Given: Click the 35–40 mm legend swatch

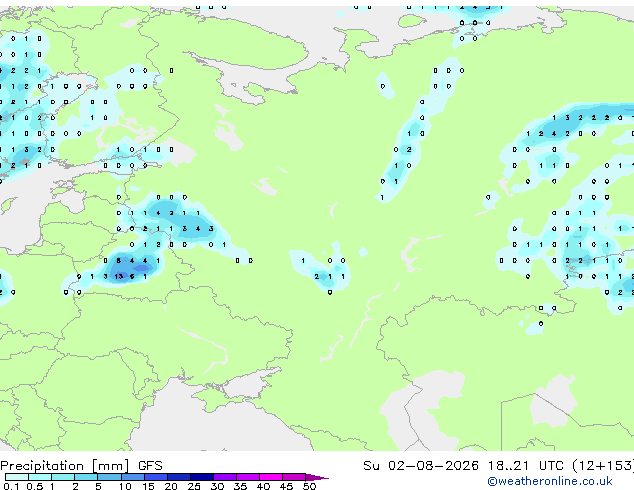Looking at the screenshot, I should (x=248, y=477).
